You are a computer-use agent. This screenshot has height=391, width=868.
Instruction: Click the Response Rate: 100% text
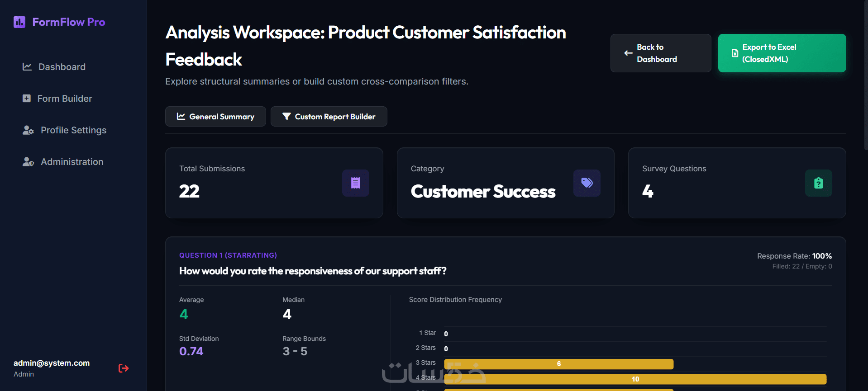pyautogui.click(x=795, y=256)
